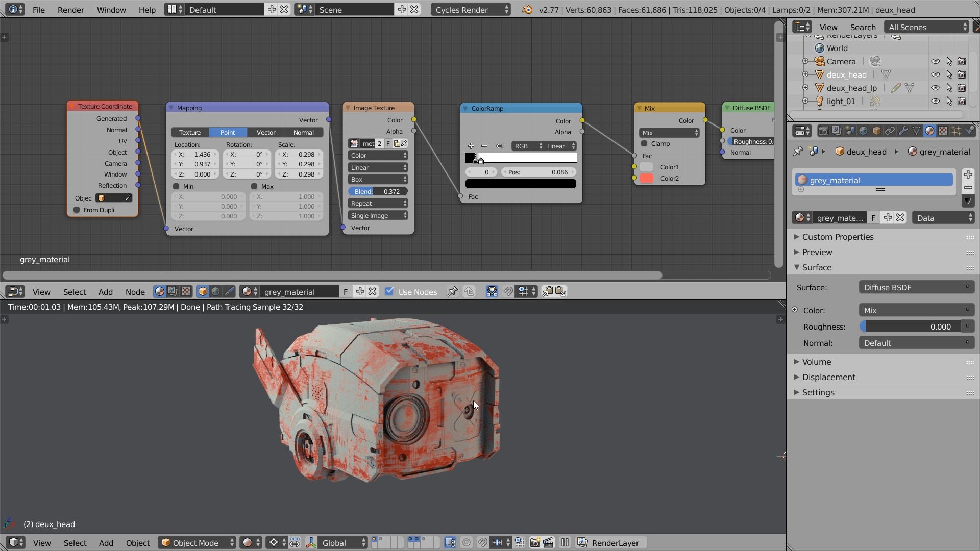980x551 pixels.
Task: Open the Modifiers tab (wrench icon)
Action: click(x=903, y=130)
